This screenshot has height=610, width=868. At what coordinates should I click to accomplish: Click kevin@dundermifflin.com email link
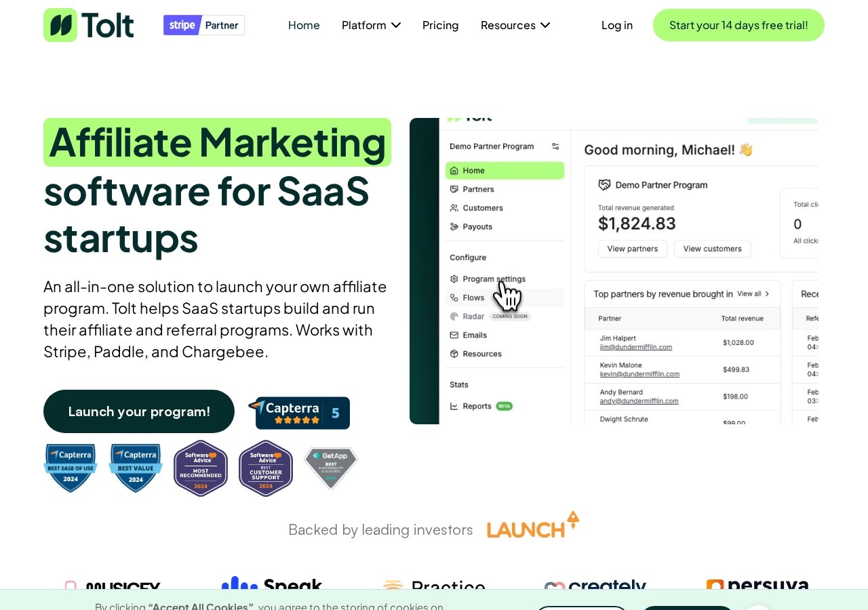(639, 374)
